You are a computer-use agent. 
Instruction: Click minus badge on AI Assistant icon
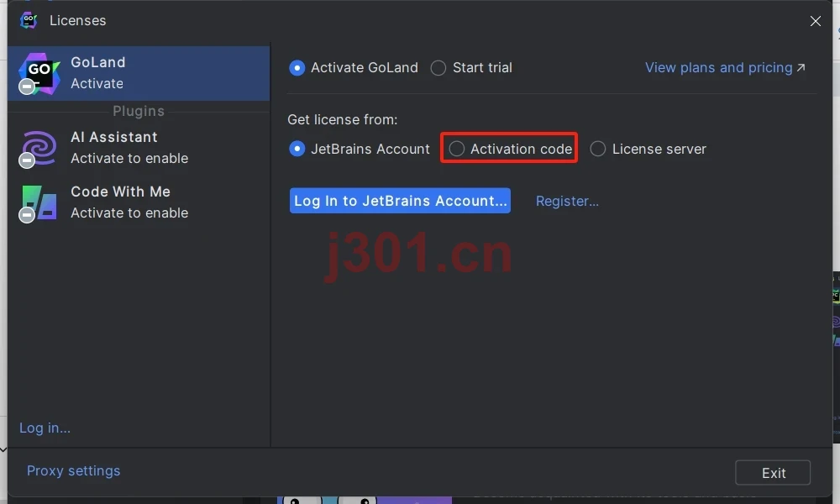click(26, 160)
